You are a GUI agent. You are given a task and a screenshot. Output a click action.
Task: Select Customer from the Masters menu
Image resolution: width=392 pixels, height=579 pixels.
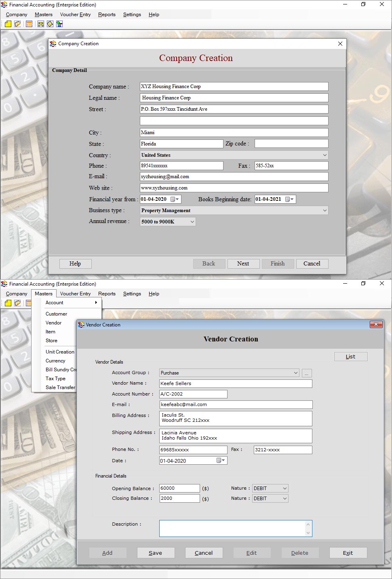[x=56, y=314]
